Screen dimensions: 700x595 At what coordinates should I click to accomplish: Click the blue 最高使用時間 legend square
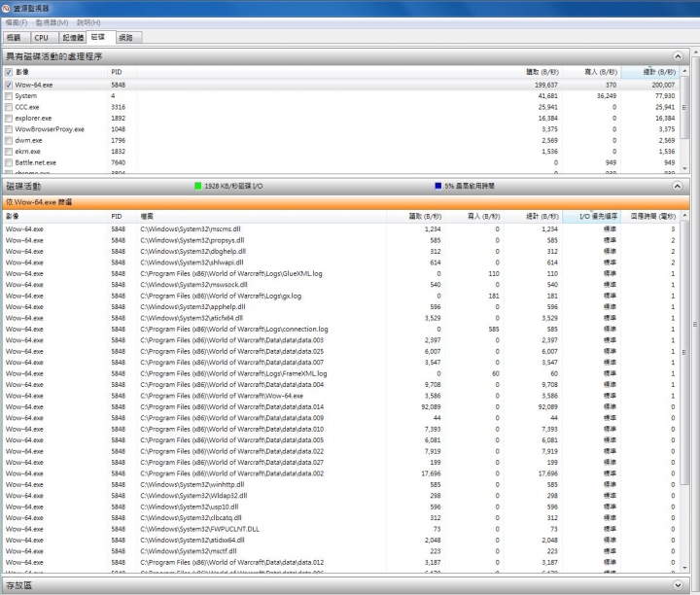coord(438,186)
